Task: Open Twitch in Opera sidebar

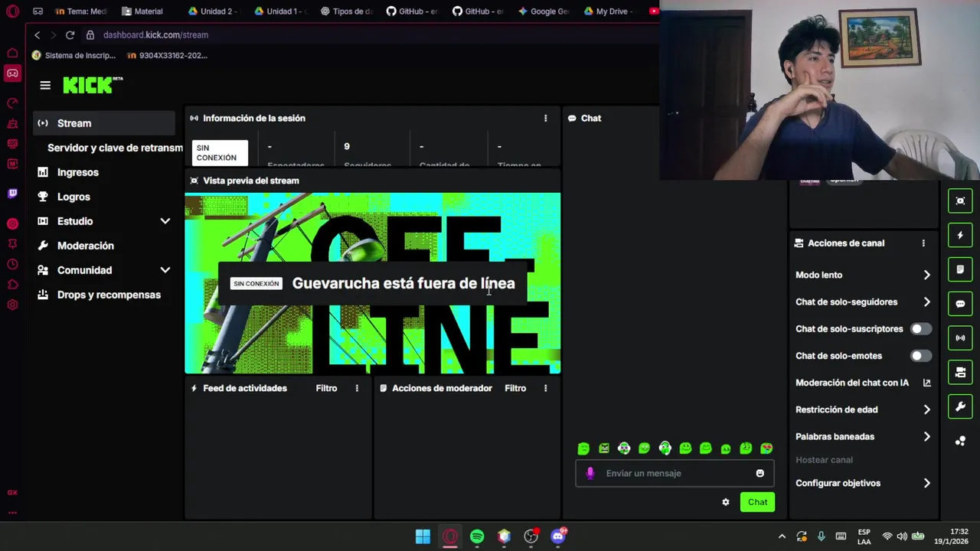Action: [x=12, y=194]
